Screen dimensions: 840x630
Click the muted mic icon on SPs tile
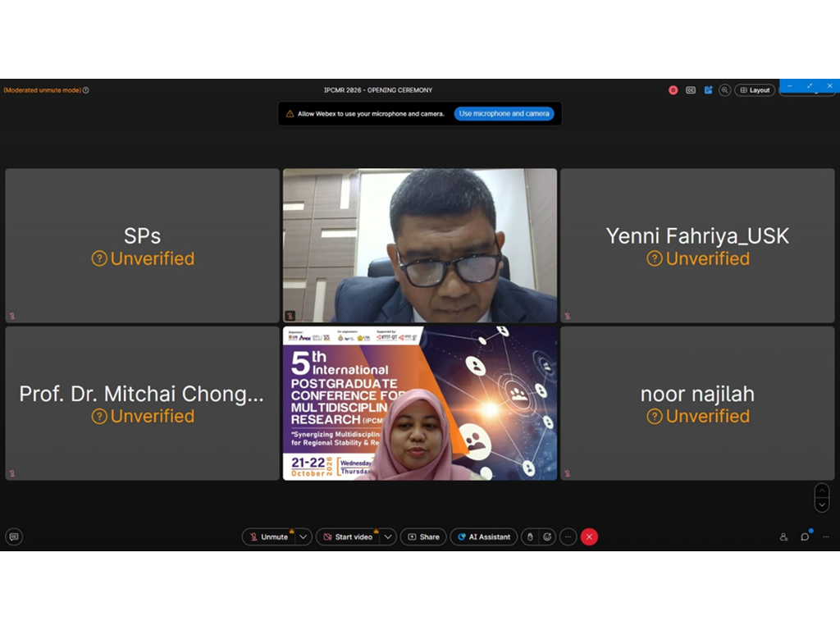pyautogui.click(x=12, y=316)
